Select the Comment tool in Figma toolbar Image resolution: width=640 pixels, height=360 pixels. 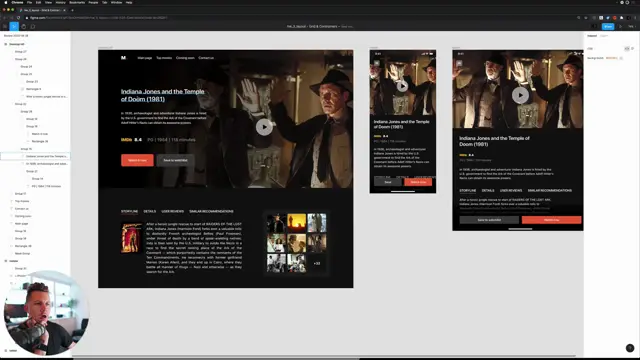click(33, 27)
